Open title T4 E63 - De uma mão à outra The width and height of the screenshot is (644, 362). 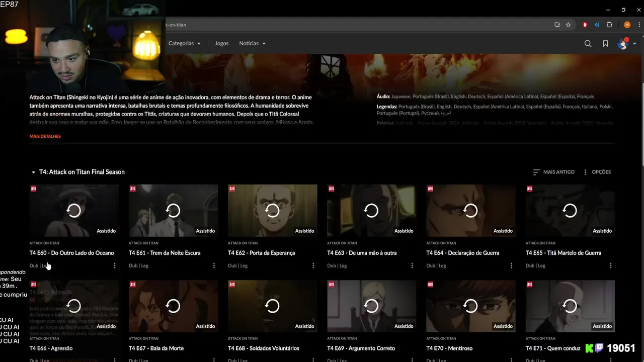(362, 253)
